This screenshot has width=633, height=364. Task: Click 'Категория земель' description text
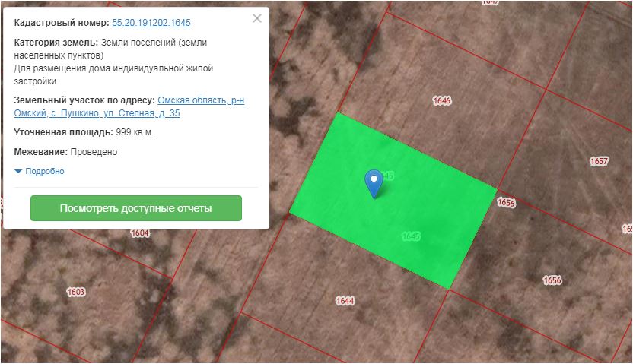[x=110, y=49]
